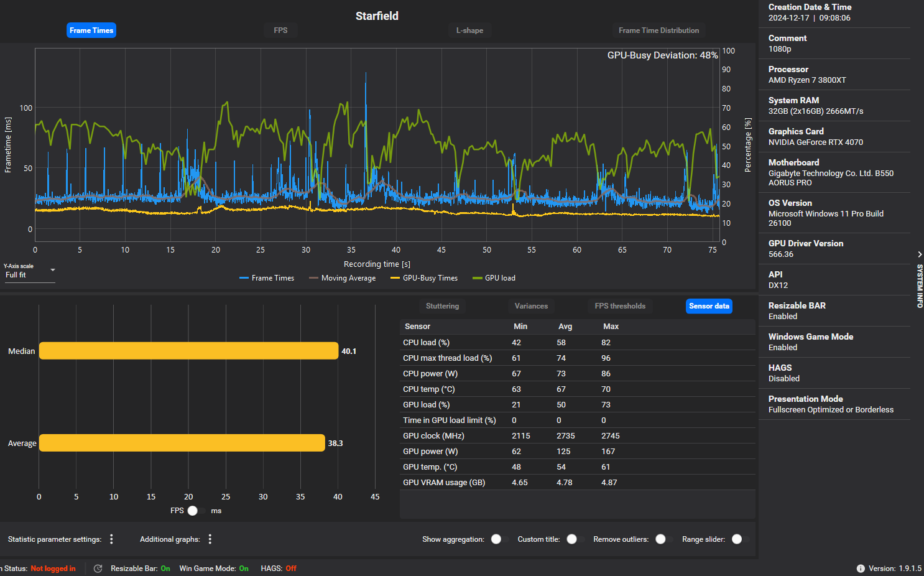924x576 pixels.
Task: Click the Average FPS bar
Action: coord(182,443)
